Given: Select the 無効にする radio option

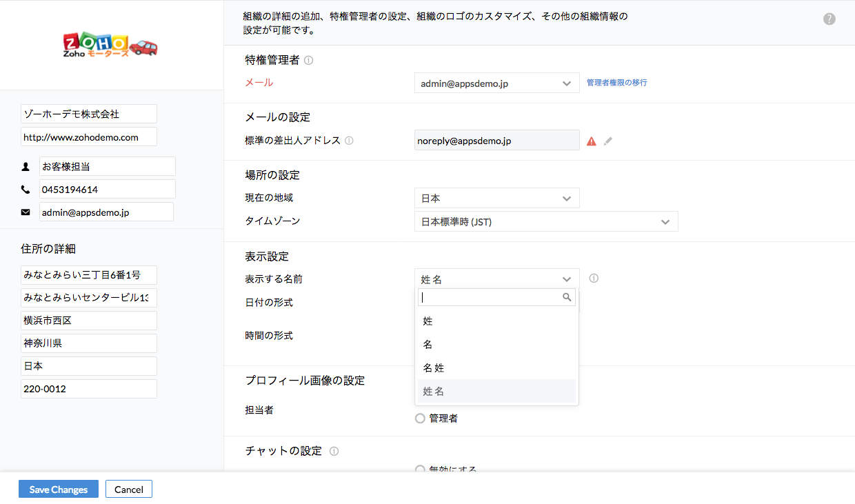Looking at the screenshot, I should [x=420, y=470].
